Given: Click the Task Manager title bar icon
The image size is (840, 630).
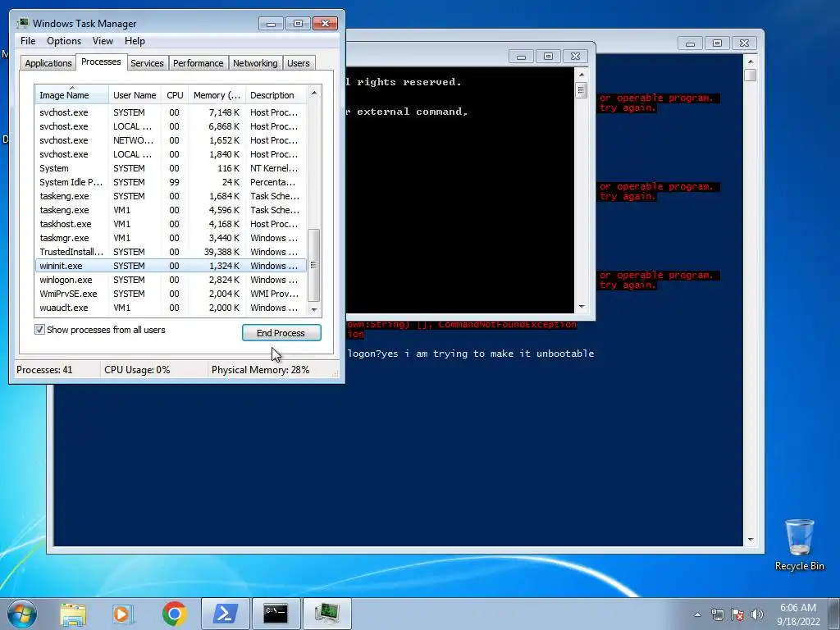Looking at the screenshot, I should pos(23,23).
